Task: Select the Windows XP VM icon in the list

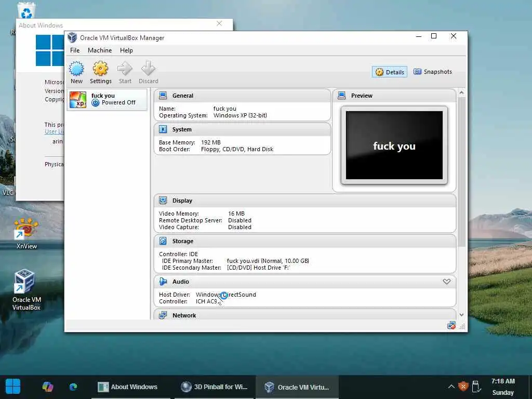Action: click(x=78, y=100)
